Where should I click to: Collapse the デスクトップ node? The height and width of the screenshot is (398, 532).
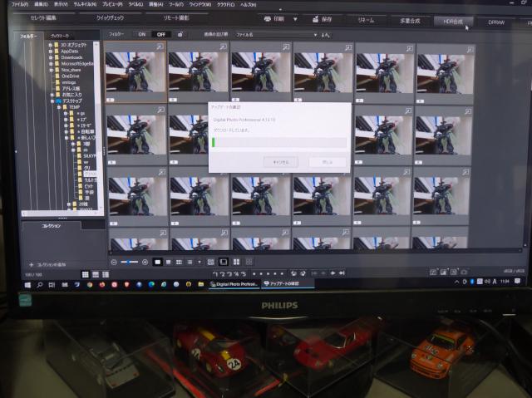point(52,101)
